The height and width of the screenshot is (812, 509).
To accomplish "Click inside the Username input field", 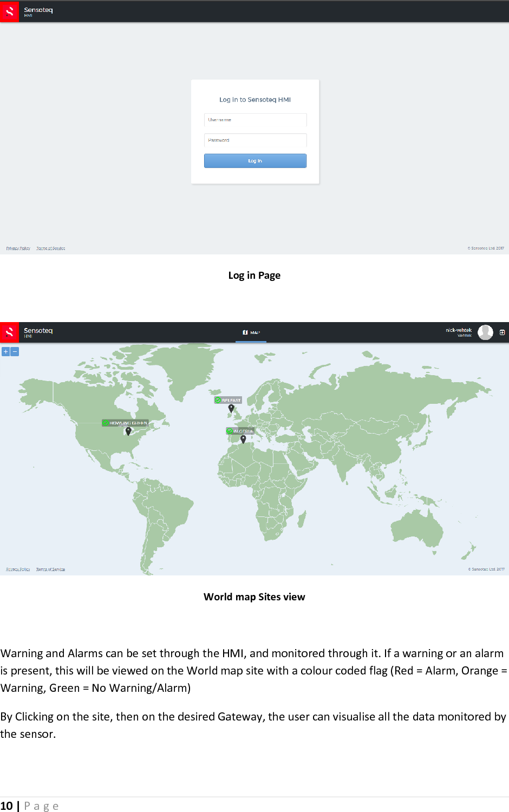I will pos(255,120).
